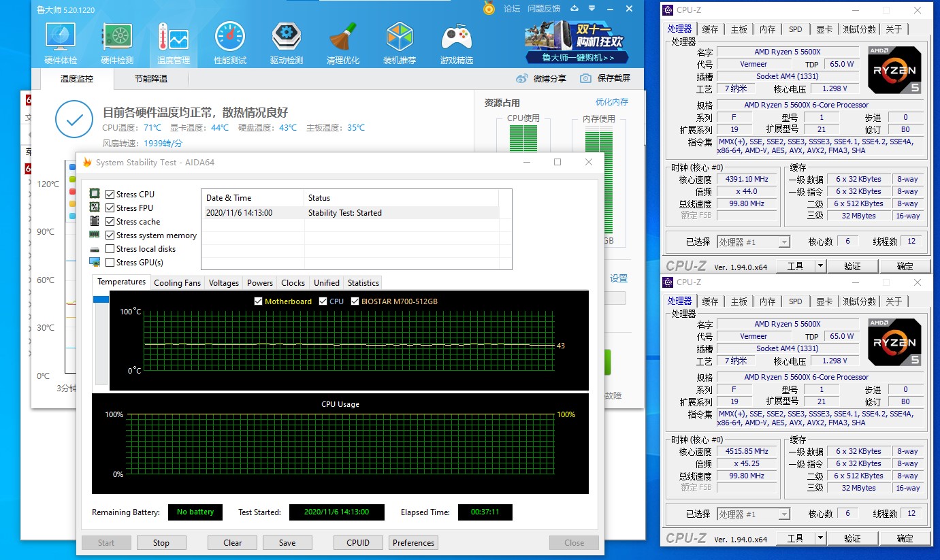The image size is (940, 560).
Task: Open Preferences in AIDA64
Action: point(414,543)
